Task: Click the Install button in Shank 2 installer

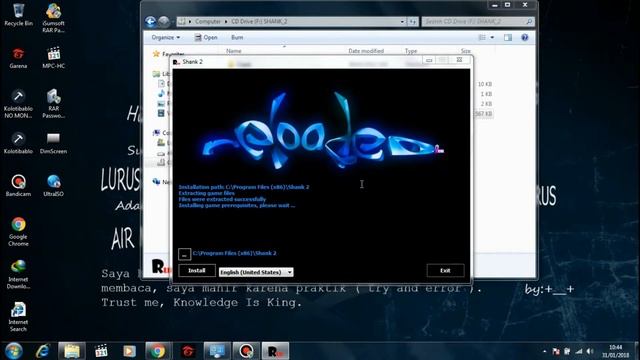Action: pyautogui.click(x=197, y=270)
